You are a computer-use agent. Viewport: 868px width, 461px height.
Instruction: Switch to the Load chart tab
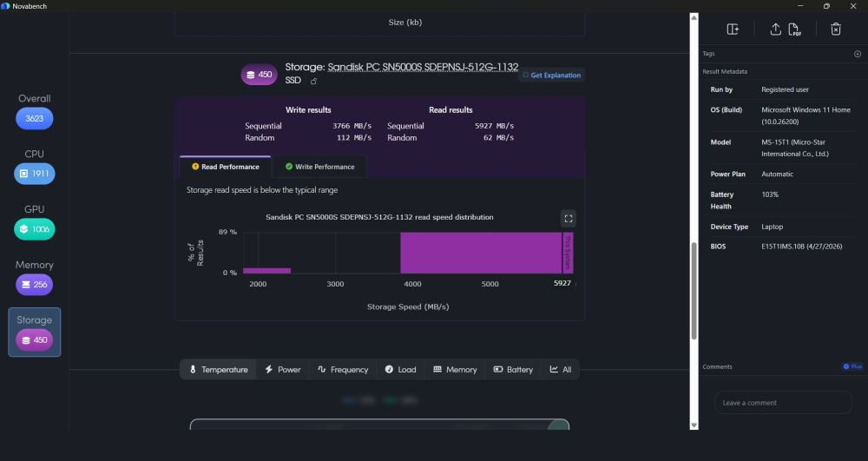coord(400,369)
